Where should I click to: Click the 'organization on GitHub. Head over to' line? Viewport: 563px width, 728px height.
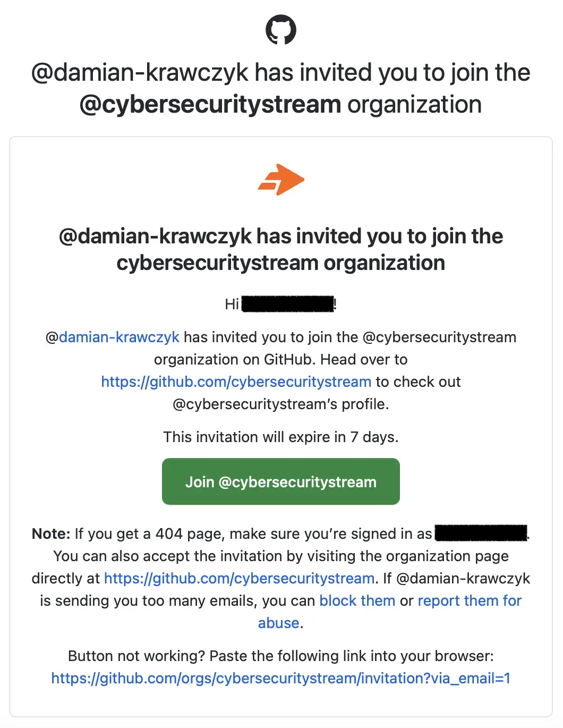tap(281, 359)
